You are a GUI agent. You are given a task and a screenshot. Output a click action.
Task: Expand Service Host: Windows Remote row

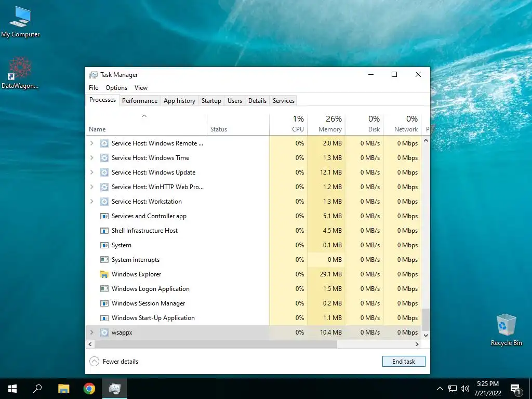(x=91, y=143)
